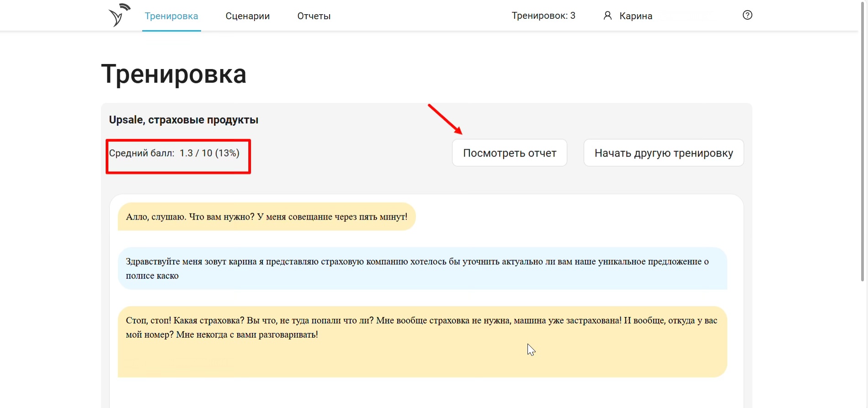Viewport: 868px width, 408px height.
Task: Click the yellow message starting with Стоп, стоп
Action: click(422, 341)
